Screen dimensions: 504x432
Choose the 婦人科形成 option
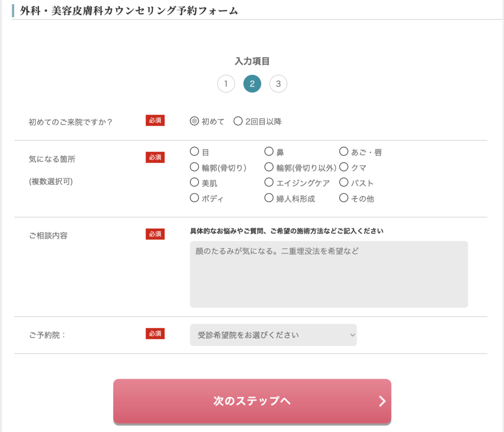(x=269, y=198)
